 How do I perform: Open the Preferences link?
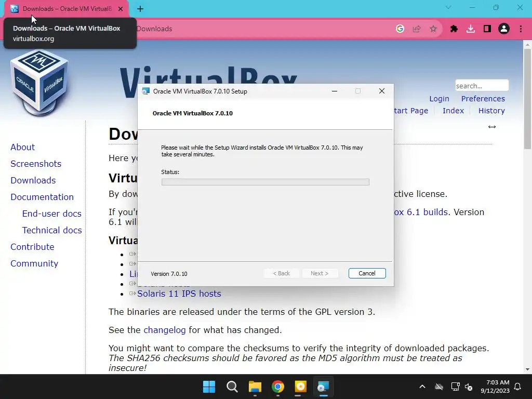coord(483,99)
